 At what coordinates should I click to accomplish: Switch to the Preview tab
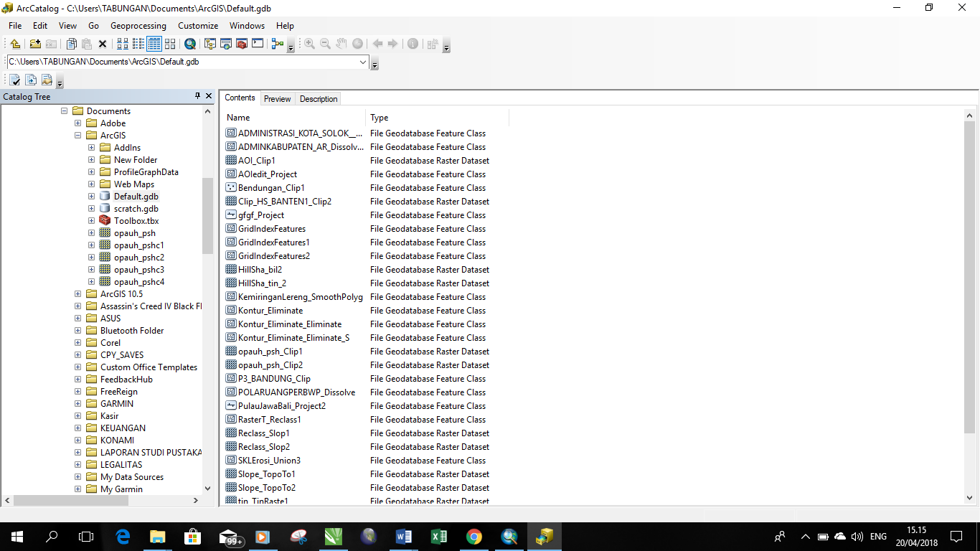(x=277, y=98)
